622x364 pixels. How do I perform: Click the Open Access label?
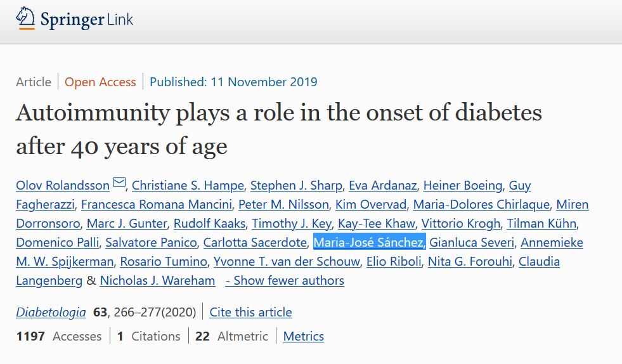pyautogui.click(x=100, y=82)
